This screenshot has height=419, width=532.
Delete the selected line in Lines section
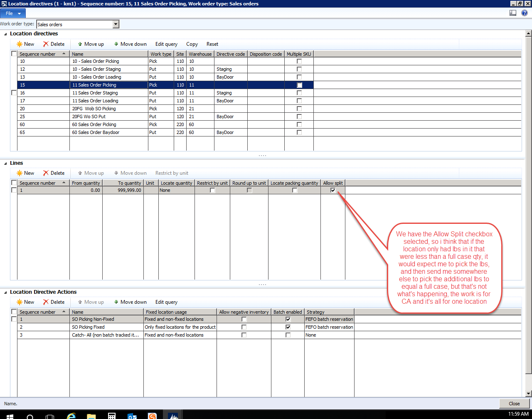pos(54,173)
